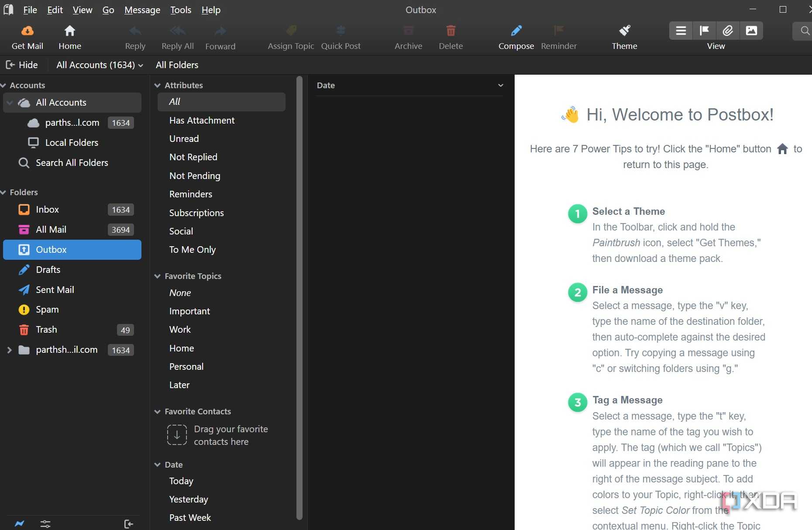
Task: Click the Reply arrow icon
Action: 135,31
